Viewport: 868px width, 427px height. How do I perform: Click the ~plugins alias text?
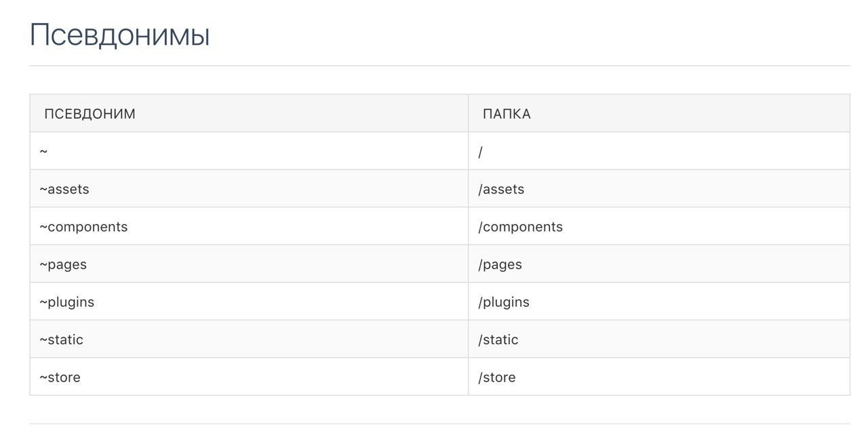click(66, 302)
